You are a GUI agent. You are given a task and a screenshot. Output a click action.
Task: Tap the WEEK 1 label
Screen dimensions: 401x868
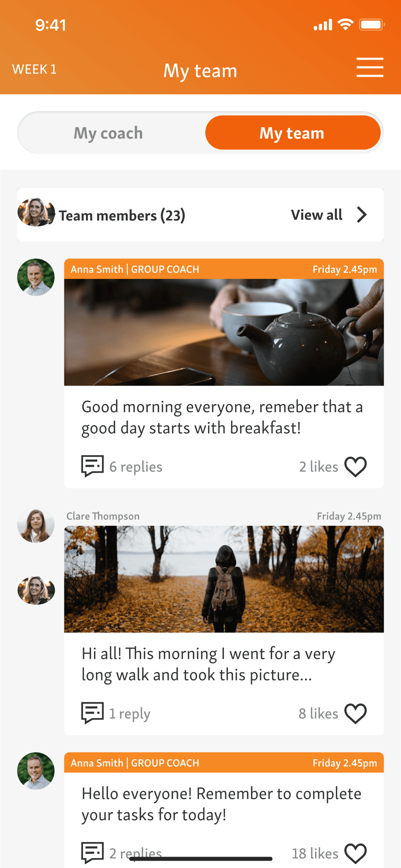(x=34, y=69)
